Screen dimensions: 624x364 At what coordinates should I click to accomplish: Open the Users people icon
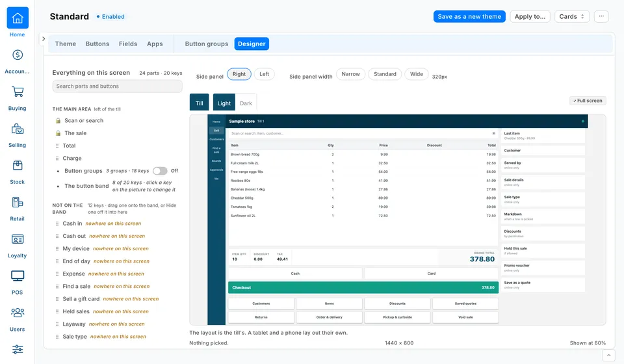click(x=18, y=313)
